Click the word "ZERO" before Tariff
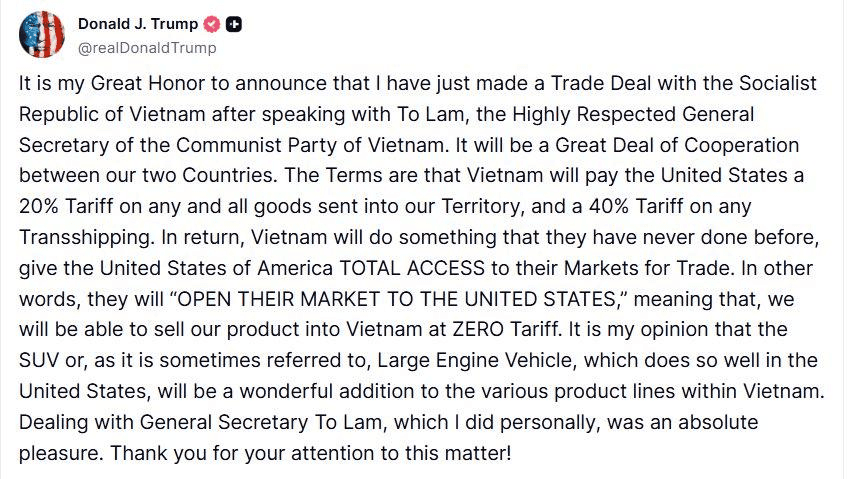The height and width of the screenshot is (479, 864). coord(478,330)
